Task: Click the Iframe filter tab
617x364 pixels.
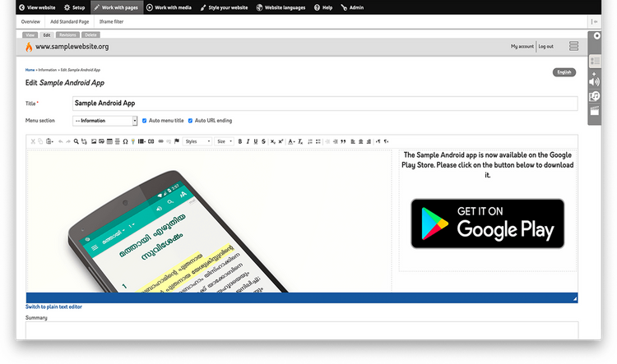Action: (x=111, y=21)
